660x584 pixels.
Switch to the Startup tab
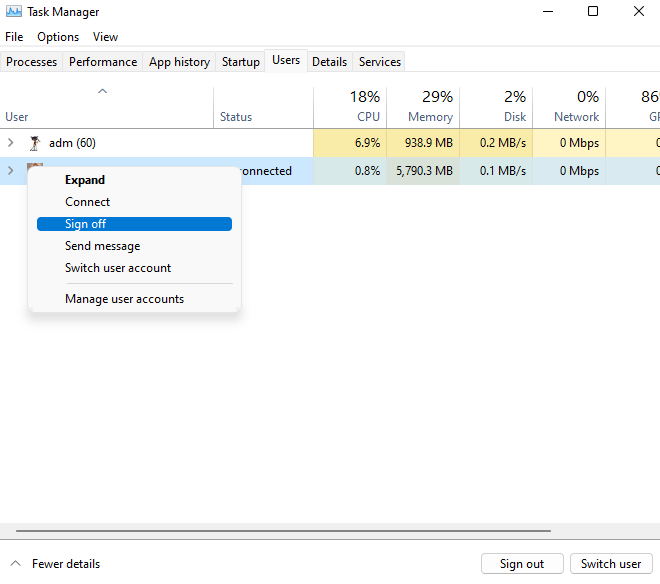click(x=241, y=62)
